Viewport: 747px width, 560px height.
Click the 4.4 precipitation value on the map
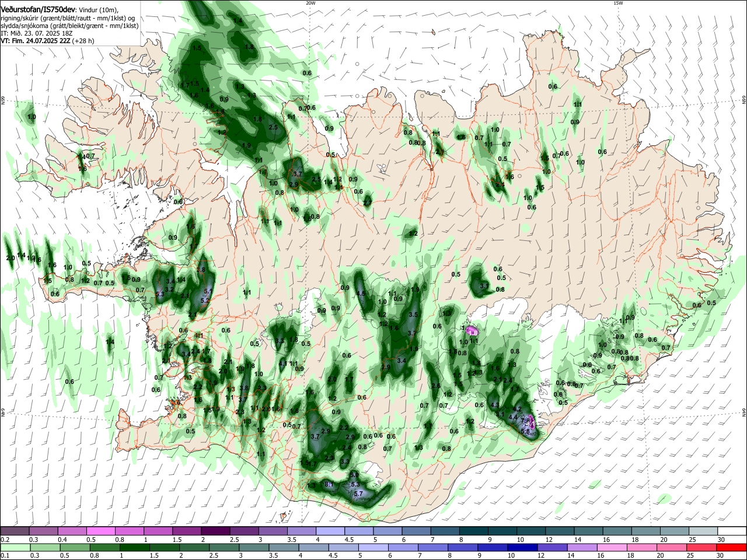(512, 418)
